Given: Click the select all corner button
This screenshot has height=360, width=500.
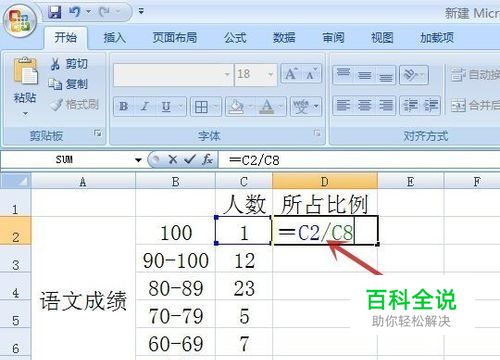Looking at the screenshot, I should 16,181.
